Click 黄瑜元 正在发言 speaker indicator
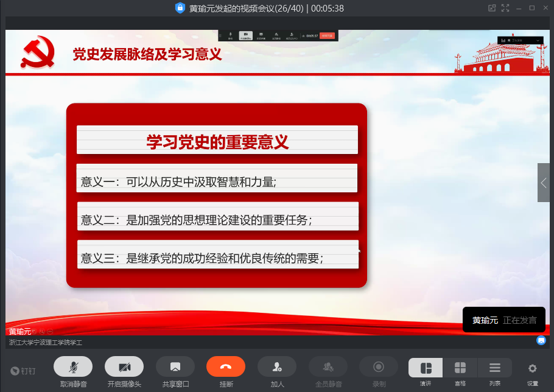 point(503,320)
